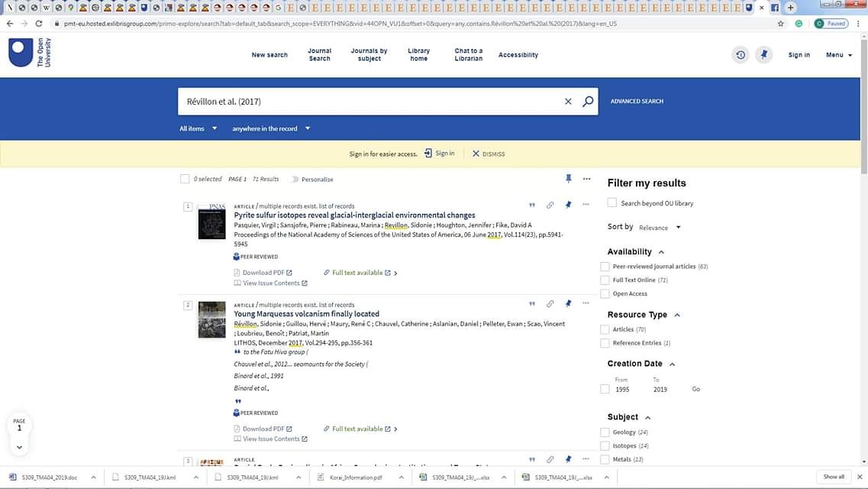
Task: Cite the third result article
Action: click(532, 459)
